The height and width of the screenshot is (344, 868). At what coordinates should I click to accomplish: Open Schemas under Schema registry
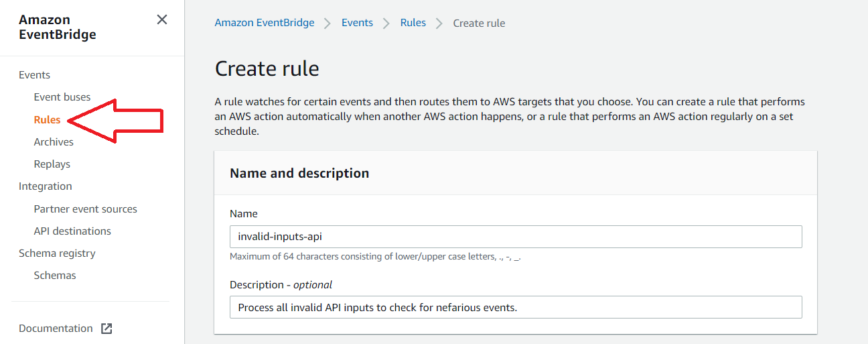click(55, 276)
